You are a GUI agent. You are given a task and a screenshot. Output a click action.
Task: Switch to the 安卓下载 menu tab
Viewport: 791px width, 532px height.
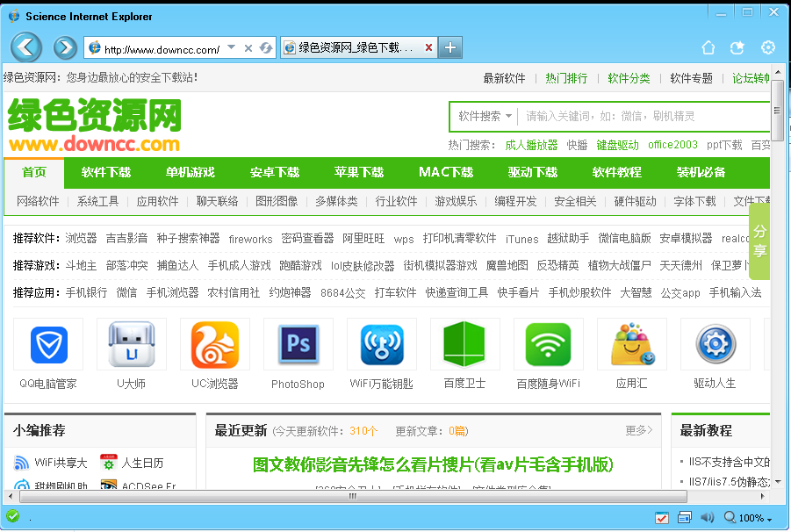pyautogui.click(x=274, y=173)
